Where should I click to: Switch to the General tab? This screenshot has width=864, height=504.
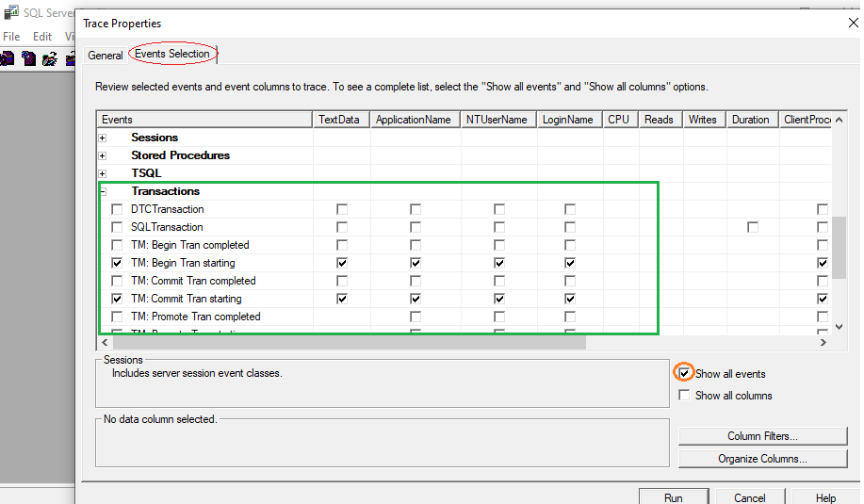(x=106, y=56)
